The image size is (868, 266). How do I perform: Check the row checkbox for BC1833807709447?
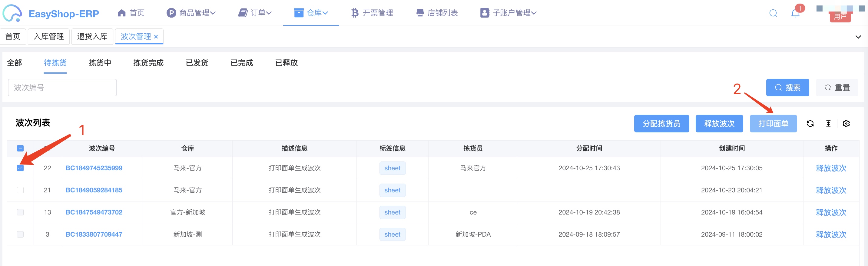[x=20, y=234]
